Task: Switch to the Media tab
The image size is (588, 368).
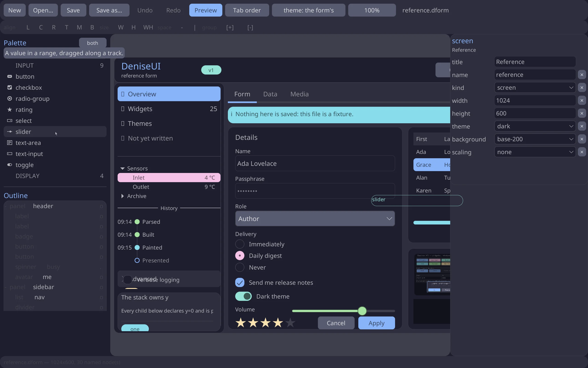Action: (299, 94)
